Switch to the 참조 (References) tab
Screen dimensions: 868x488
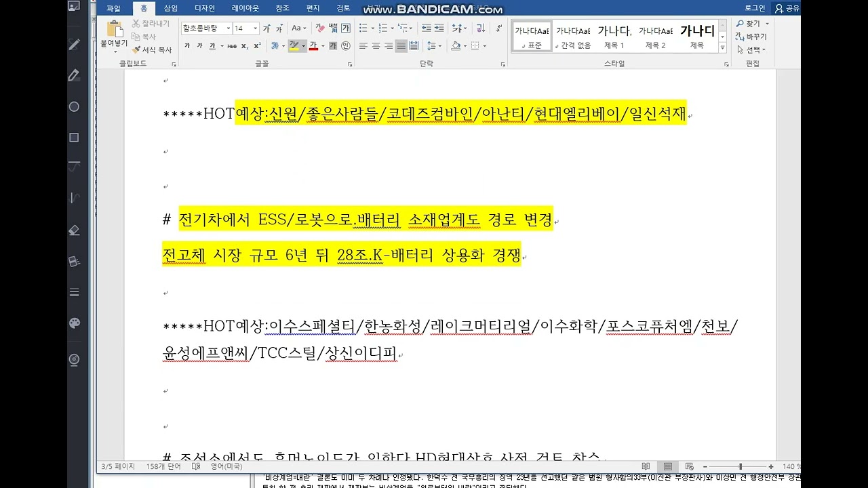[x=282, y=8]
